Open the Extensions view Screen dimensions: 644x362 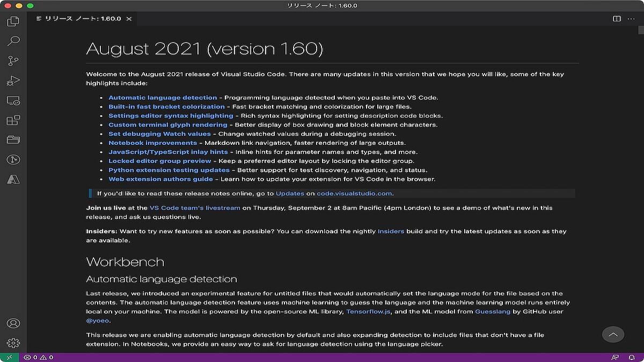click(x=13, y=120)
